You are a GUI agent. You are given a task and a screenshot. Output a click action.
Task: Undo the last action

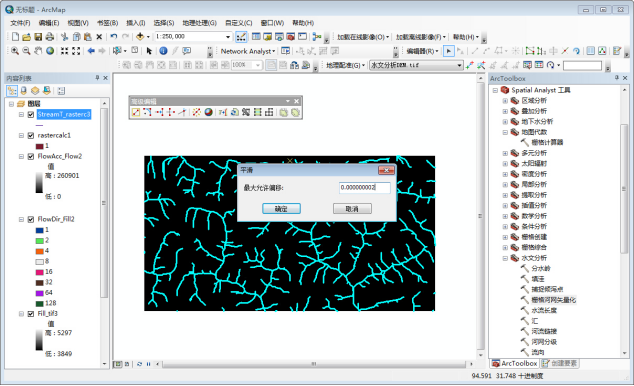click(114, 37)
